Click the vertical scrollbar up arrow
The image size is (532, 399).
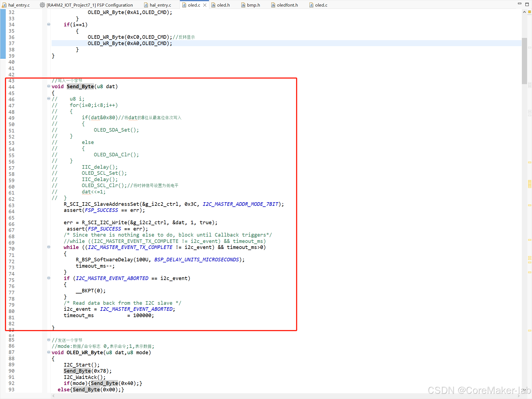(524, 12)
